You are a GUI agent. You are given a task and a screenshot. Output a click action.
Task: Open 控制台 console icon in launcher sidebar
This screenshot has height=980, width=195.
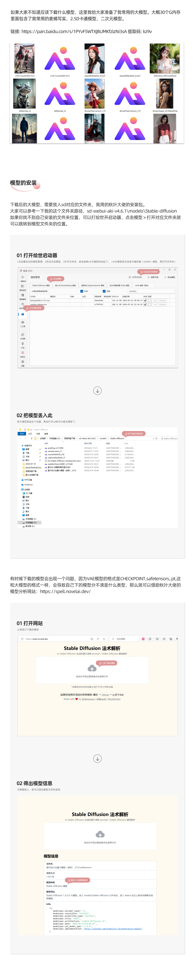click(x=23, y=353)
